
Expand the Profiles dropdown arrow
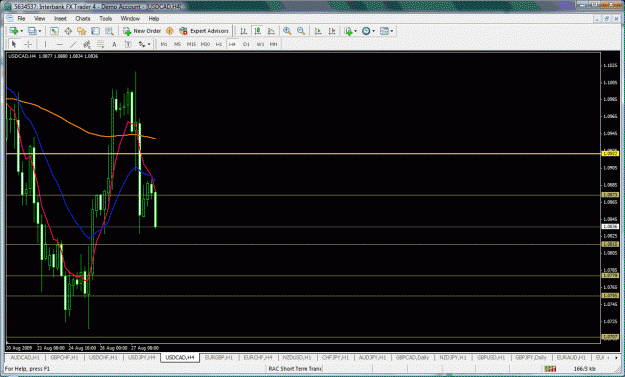[39, 31]
